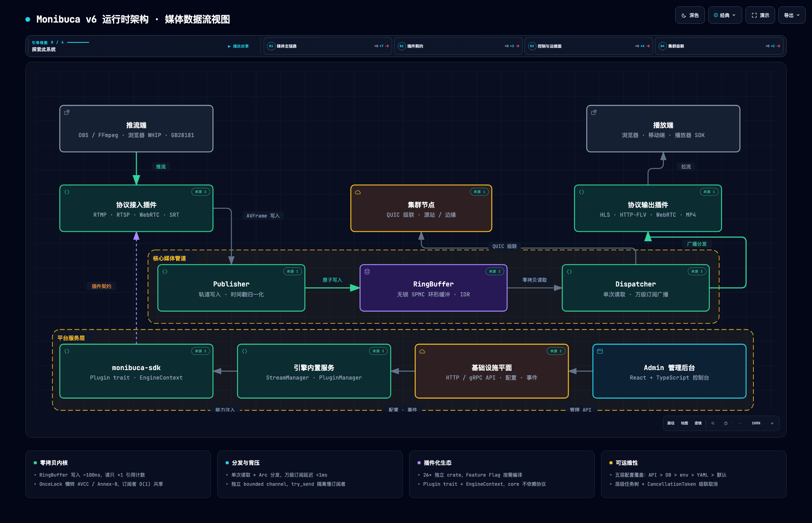
Task: Click the 零拷贝读取 edge label
Action: tap(534, 280)
